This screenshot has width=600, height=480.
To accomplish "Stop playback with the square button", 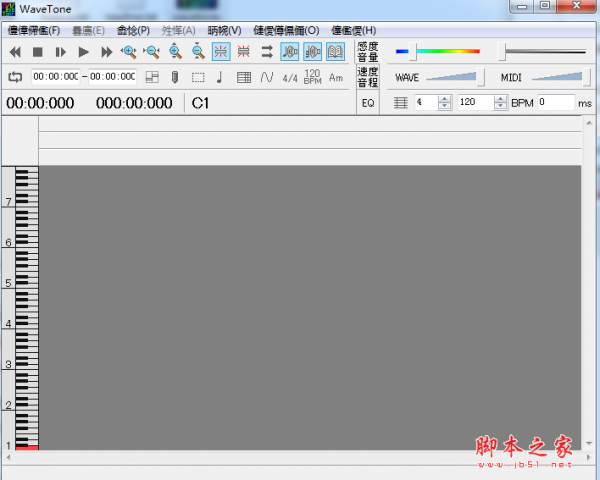I will click(38, 52).
